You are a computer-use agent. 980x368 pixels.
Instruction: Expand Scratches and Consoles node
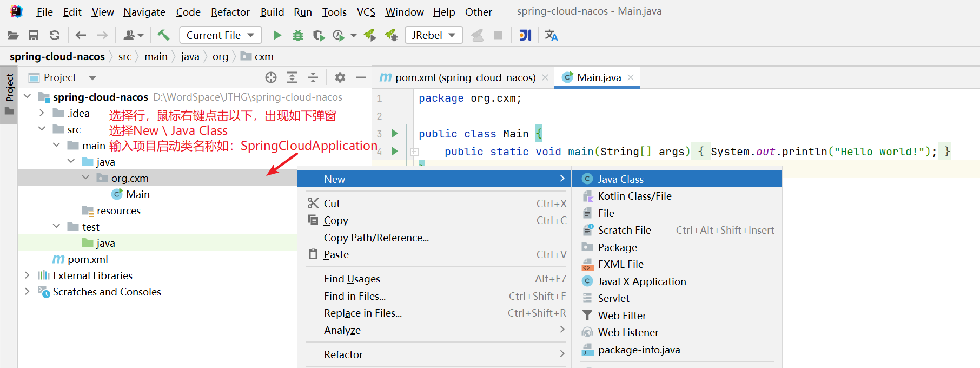coord(27,291)
